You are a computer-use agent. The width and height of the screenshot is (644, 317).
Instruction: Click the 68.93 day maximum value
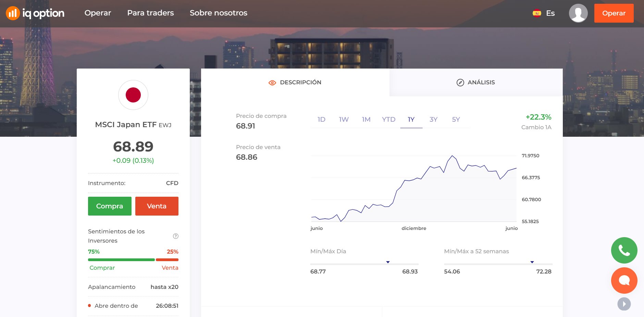coord(410,271)
